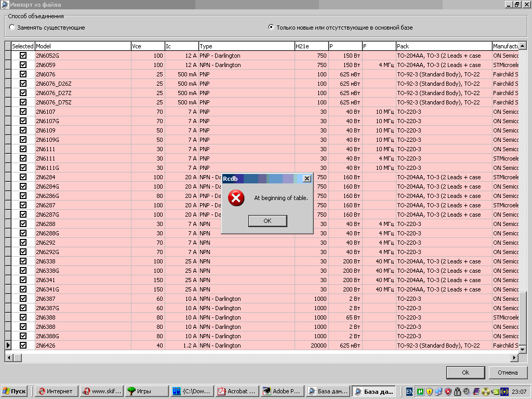Viewport: 532px width, 399px height.
Task: Select the 'Заменять существующие' radio option
Action: coord(12,28)
